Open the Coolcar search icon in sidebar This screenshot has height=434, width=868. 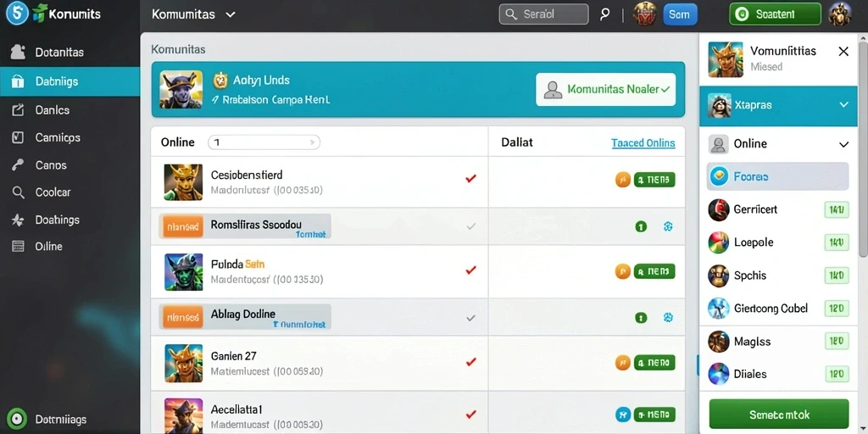point(19,192)
